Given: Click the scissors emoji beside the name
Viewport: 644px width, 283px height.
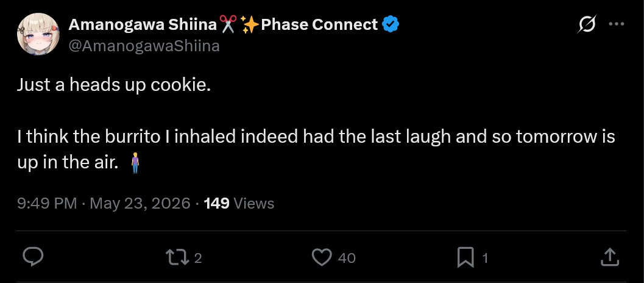Looking at the screenshot, I should tap(228, 24).
